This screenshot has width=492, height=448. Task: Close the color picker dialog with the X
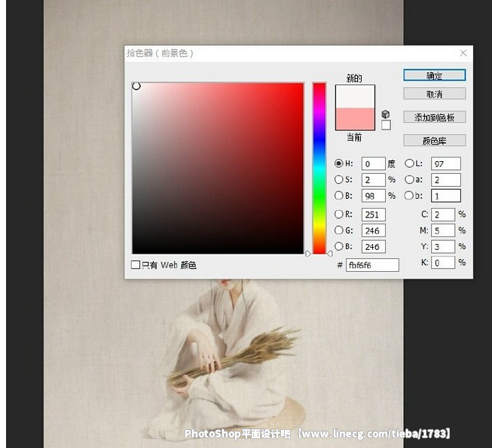coord(463,53)
